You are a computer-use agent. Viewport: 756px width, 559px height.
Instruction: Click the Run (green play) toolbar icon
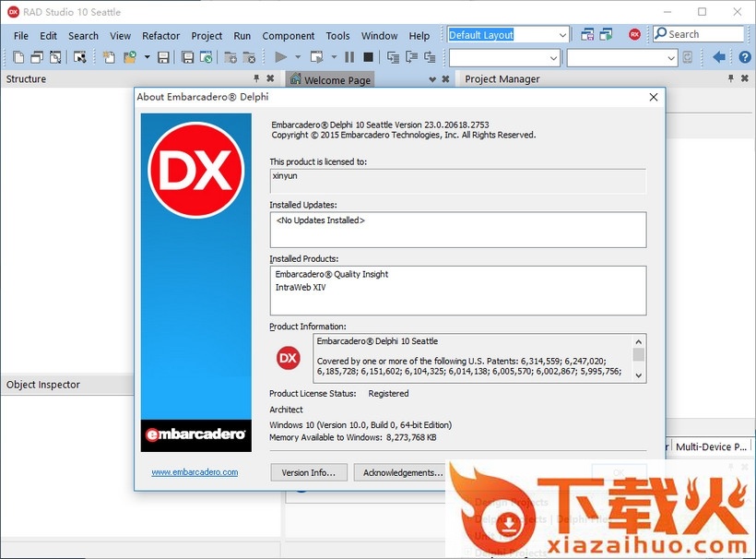point(281,57)
